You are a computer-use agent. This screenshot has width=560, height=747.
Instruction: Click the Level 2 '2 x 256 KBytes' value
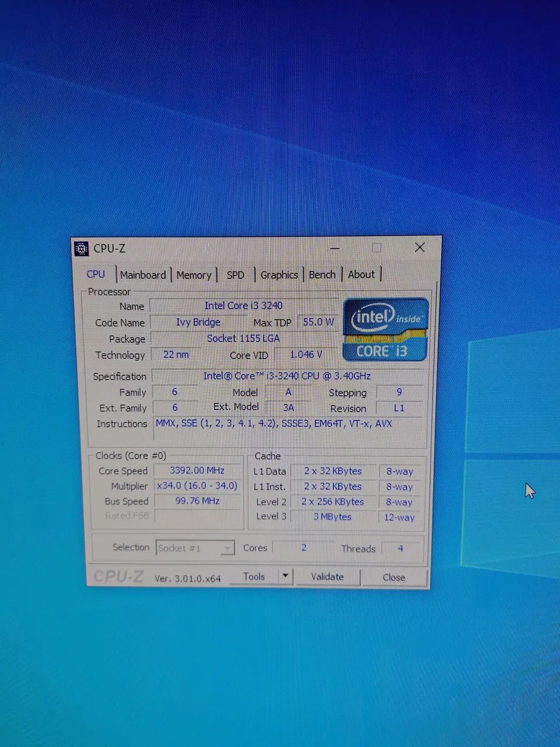pyautogui.click(x=333, y=502)
